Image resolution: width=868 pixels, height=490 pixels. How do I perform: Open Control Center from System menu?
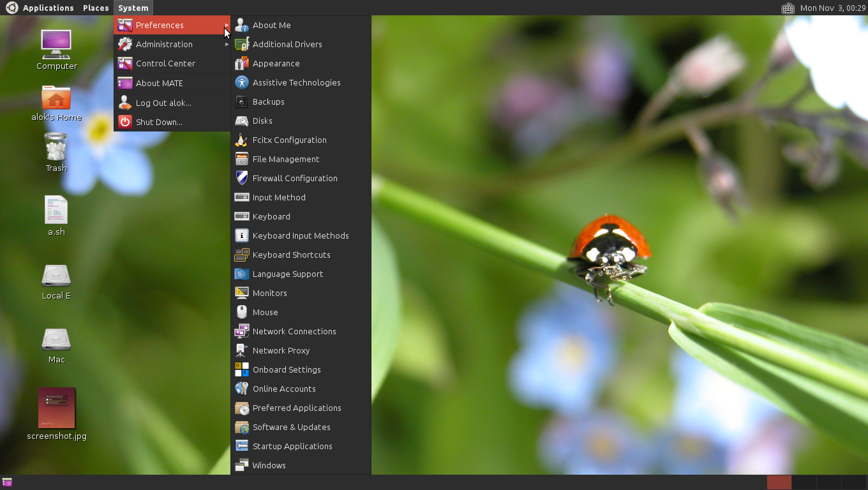click(165, 64)
